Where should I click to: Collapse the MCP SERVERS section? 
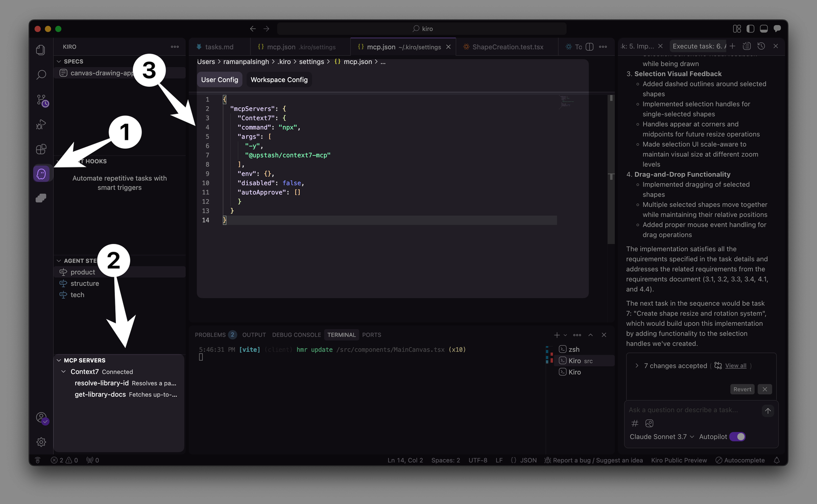tap(59, 360)
